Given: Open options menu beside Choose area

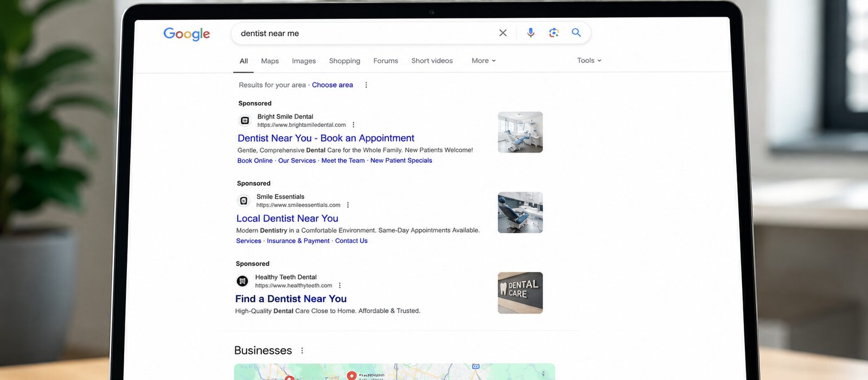Looking at the screenshot, I should click(x=366, y=85).
